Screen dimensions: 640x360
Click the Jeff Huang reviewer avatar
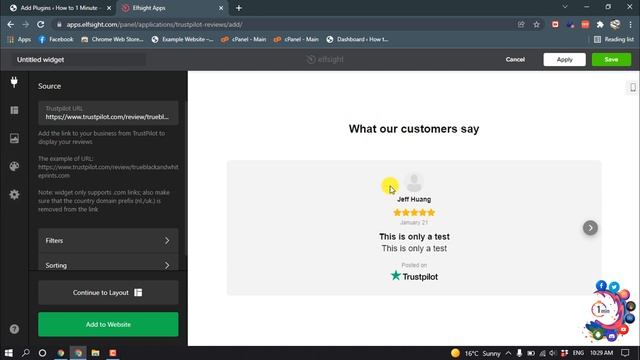414,182
